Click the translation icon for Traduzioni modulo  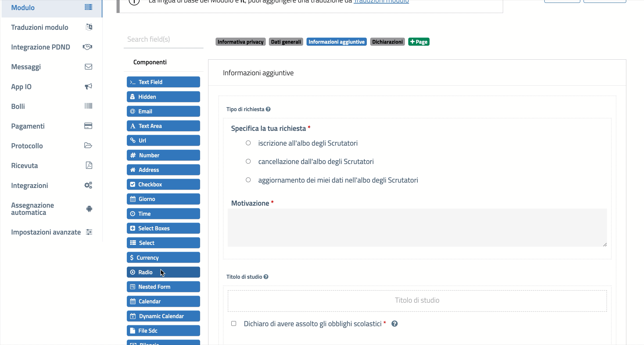pos(89,27)
